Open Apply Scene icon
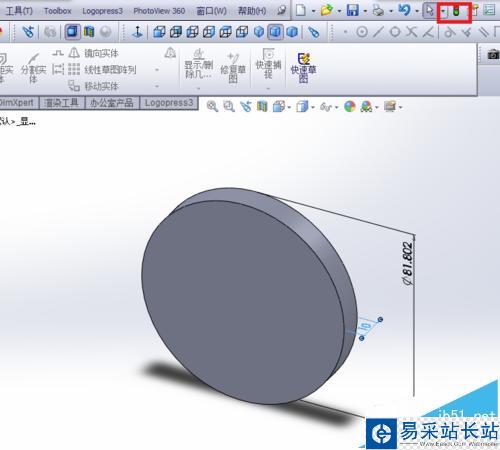Image resolution: width=500 pixels, height=450 pixels. (x=366, y=107)
